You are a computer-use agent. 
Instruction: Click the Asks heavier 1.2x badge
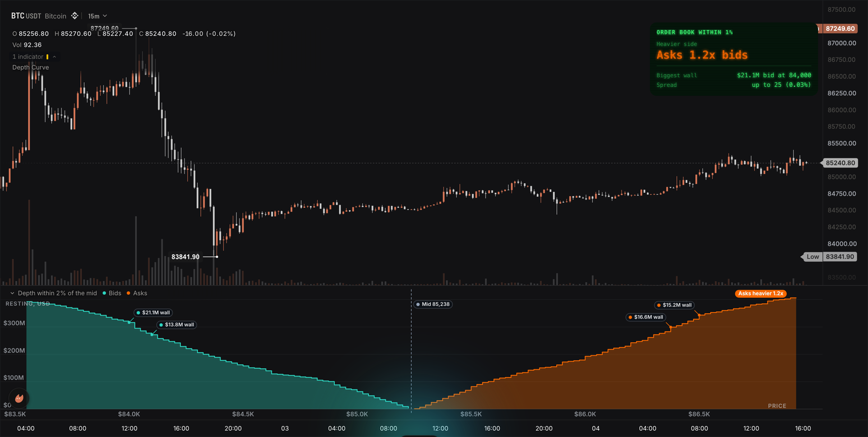(761, 294)
